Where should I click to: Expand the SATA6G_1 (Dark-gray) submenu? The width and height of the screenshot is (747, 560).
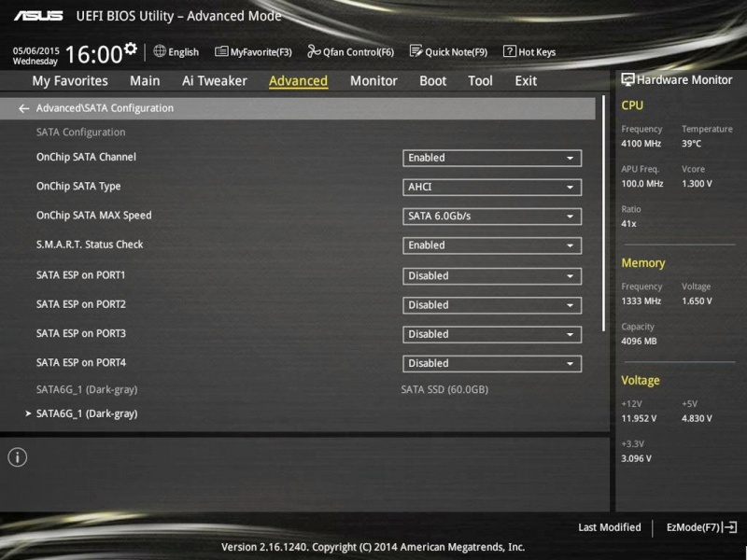click(86, 413)
